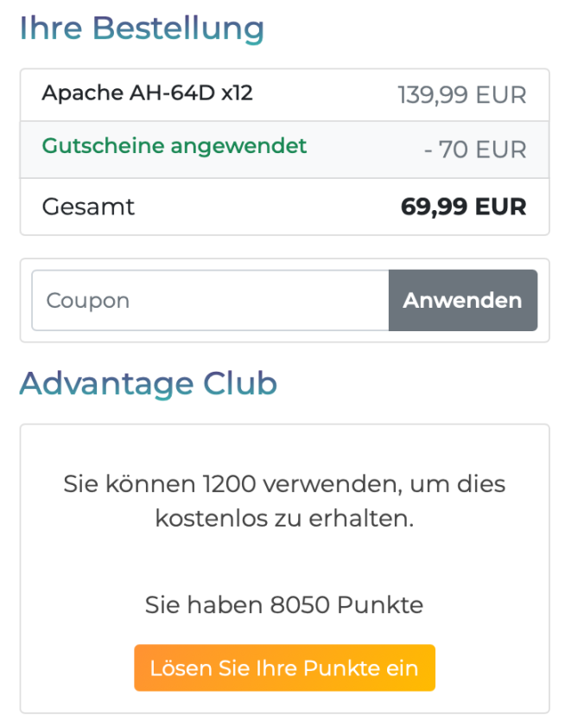Image resolution: width=565 pixels, height=728 pixels.
Task: Click the 8050 number in points balance
Action: (x=300, y=605)
